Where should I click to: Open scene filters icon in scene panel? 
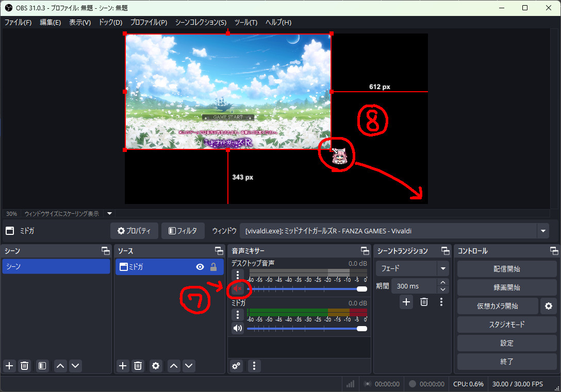click(x=42, y=366)
